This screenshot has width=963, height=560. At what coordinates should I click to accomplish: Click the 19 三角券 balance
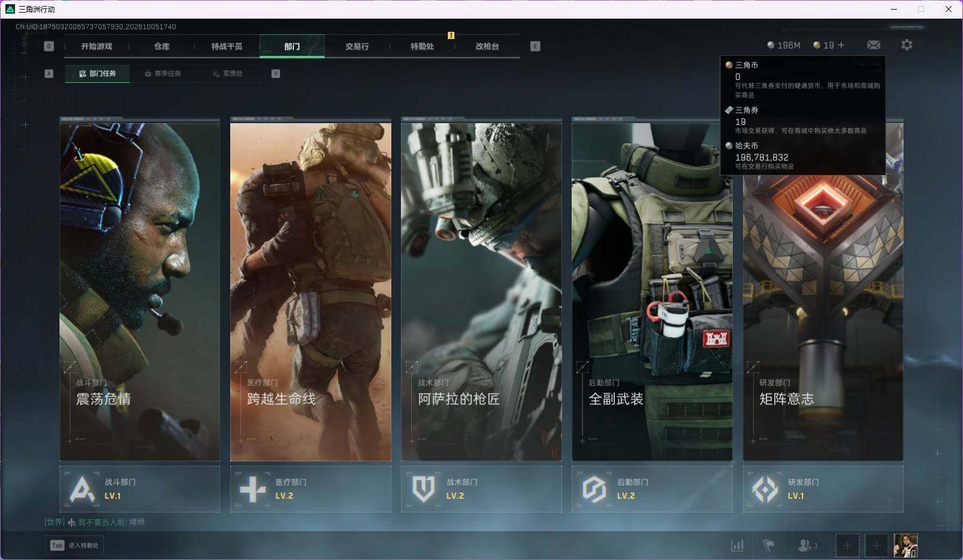[824, 45]
